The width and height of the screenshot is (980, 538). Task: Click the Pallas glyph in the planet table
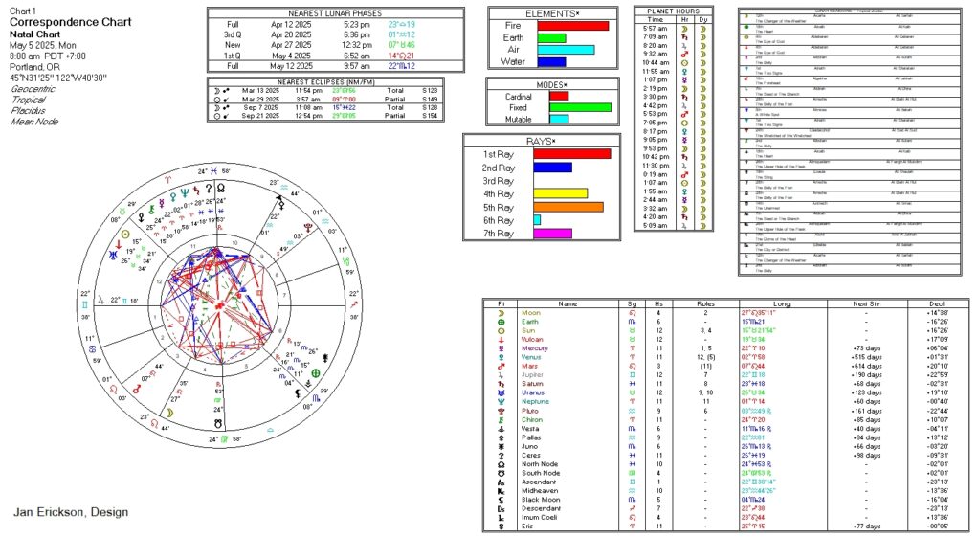(x=501, y=437)
